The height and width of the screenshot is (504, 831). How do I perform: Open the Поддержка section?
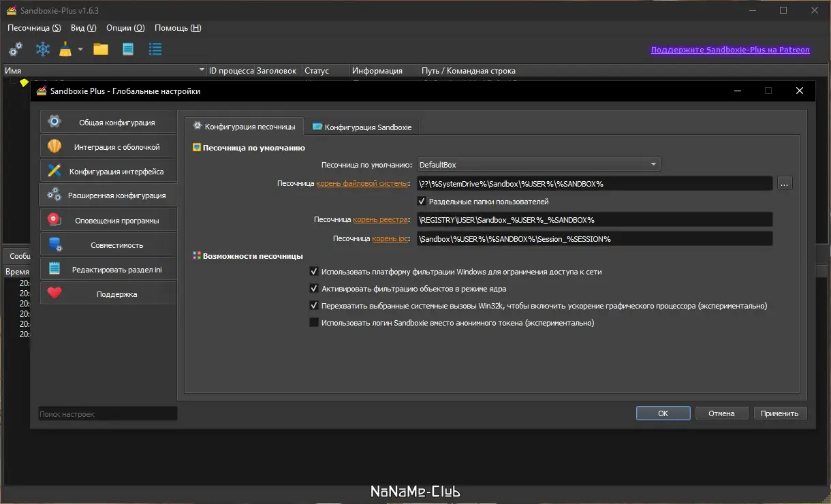(108, 294)
